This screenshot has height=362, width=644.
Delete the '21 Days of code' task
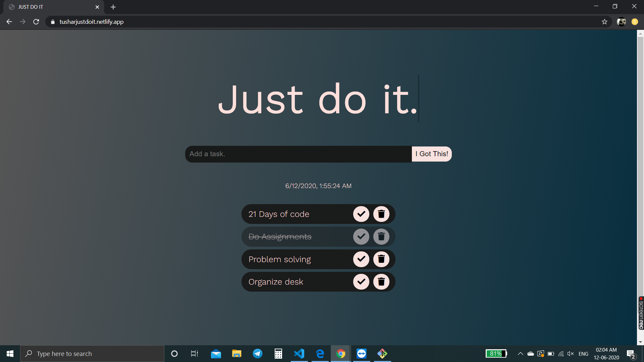pos(381,214)
